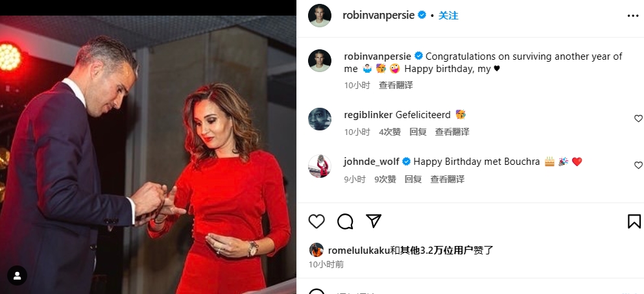This screenshot has height=294, width=644.
Task: Open romelulukaku username link in likes
Action: point(359,251)
